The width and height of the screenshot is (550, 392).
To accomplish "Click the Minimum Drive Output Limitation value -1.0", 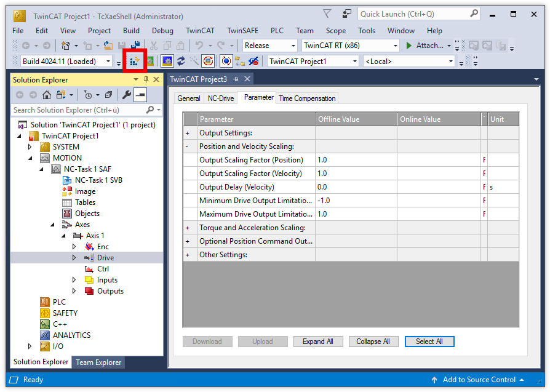I will (x=356, y=201).
